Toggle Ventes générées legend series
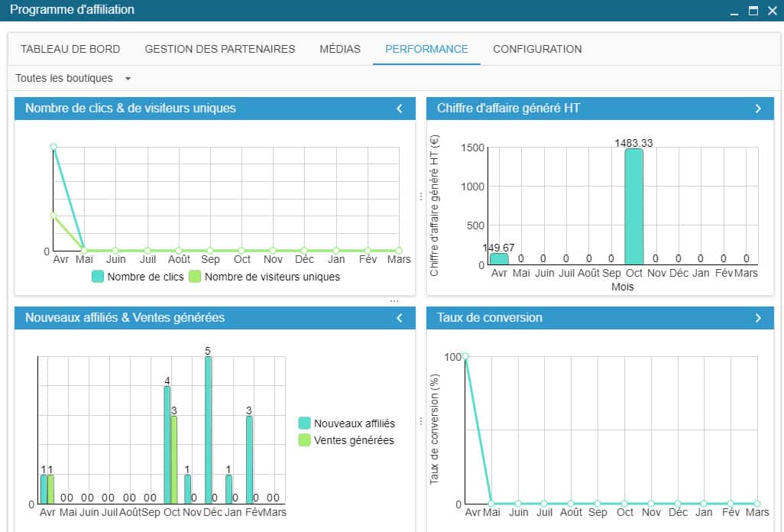This screenshot has height=532, width=784. coord(346,440)
